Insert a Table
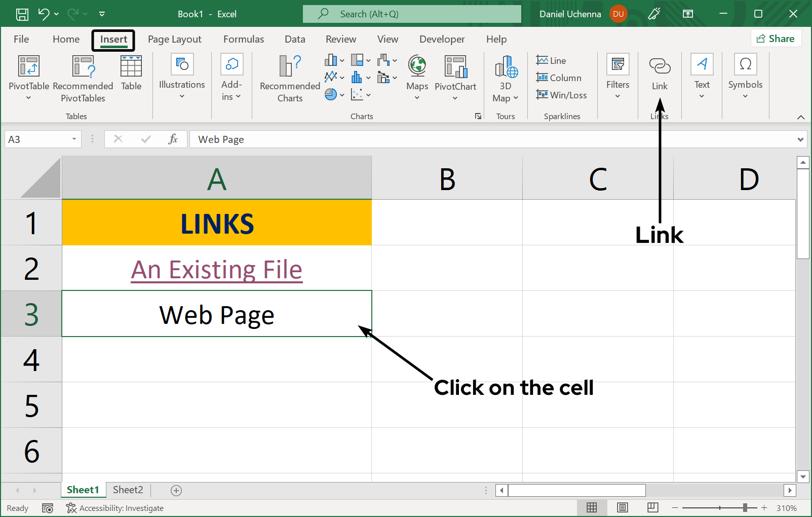The width and height of the screenshot is (812, 517). tap(131, 73)
